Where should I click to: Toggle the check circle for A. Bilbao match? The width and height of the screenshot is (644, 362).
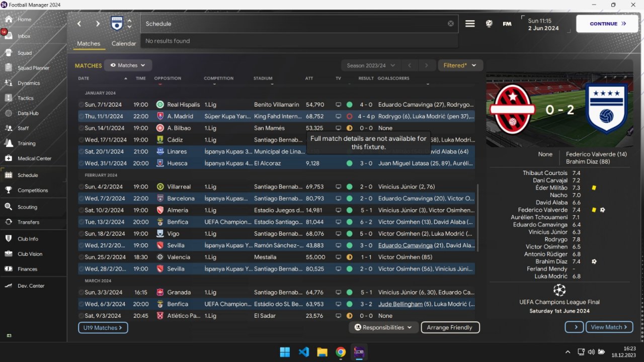coord(81,128)
